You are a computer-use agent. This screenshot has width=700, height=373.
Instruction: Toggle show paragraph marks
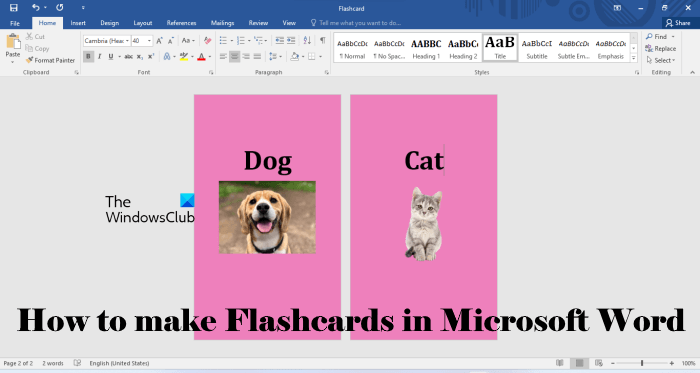coord(322,41)
